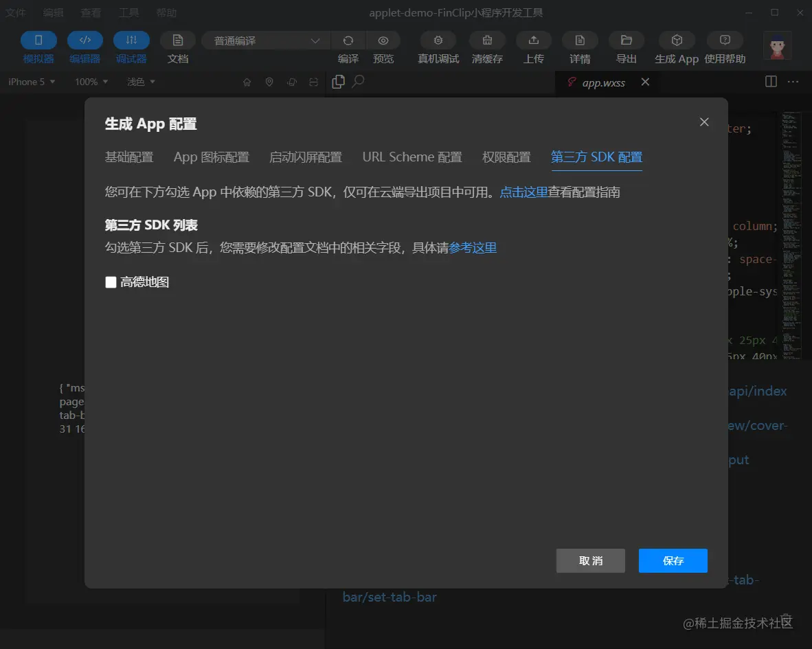Toggle the 调试器 debugger panel button
This screenshot has height=649, width=812.
[131, 41]
